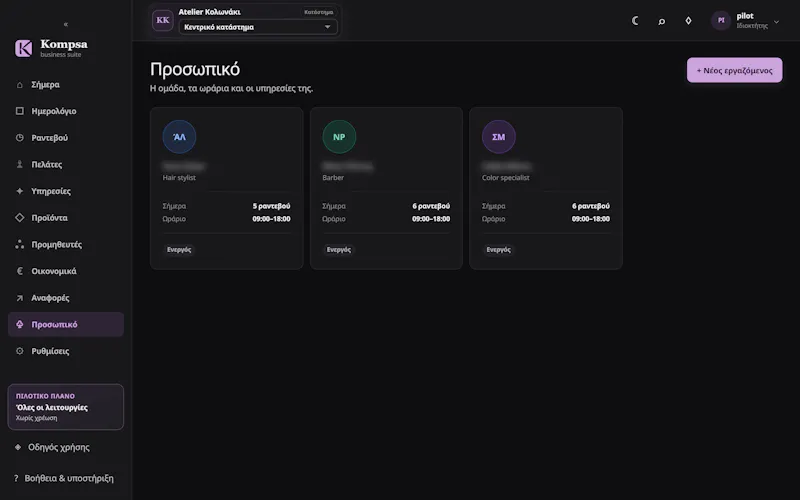Click 09:00–18:00 hours on Color specialist card
The height and width of the screenshot is (500, 800).
(x=591, y=219)
